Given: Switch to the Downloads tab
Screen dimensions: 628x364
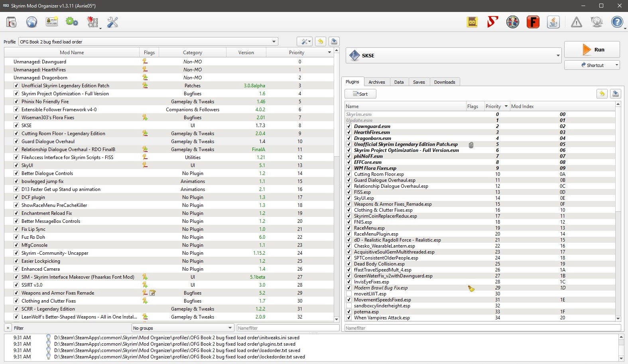Looking at the screenshot, I should pyautogui.click(x=445, y=82).
